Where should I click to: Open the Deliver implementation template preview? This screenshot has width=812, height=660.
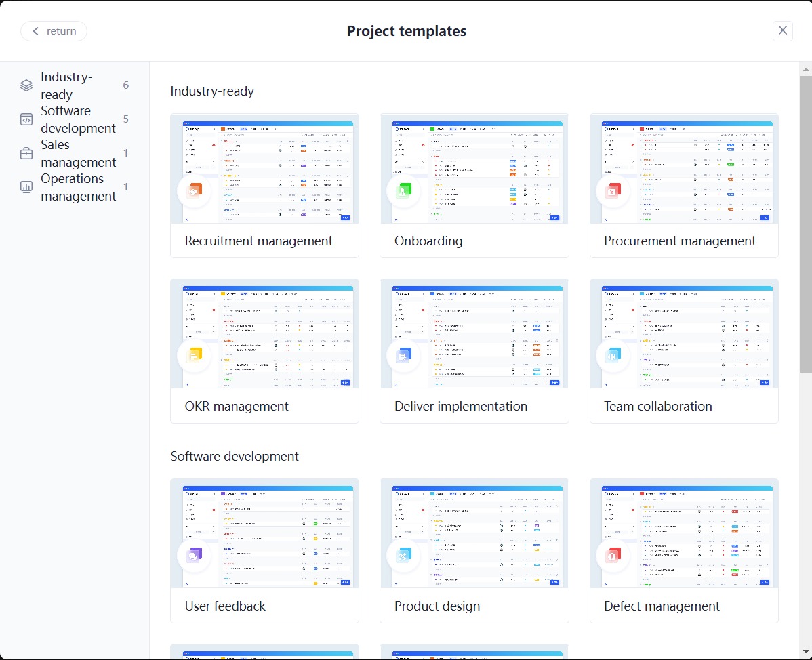coord(474,334)
